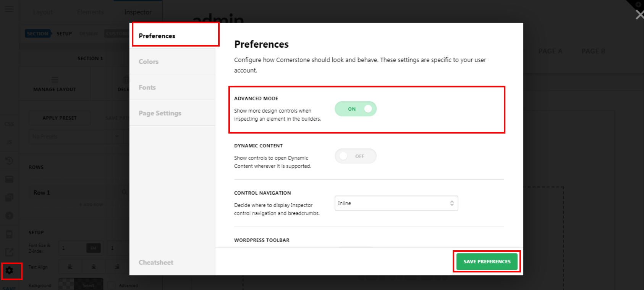644x290 pixels.
Task: Click the background color Select swatch
Action: [x=81, y=285]
